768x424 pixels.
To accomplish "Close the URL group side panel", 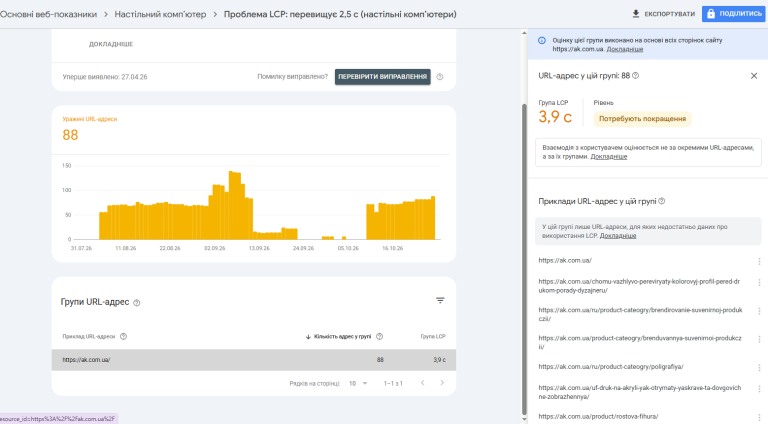I will [x=754, y=76].
